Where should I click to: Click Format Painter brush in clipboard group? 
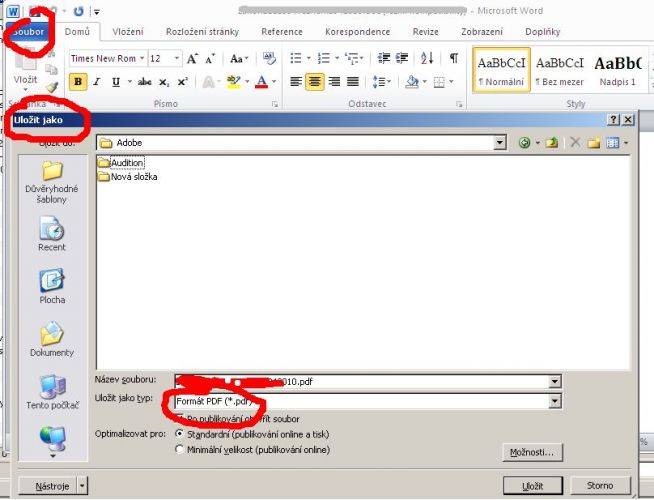(52, 87)
